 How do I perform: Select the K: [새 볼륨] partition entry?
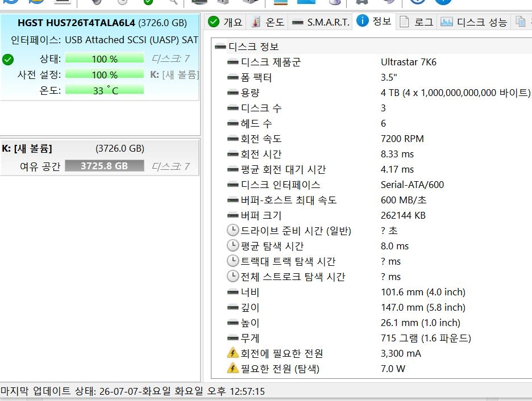pos(100,157)
